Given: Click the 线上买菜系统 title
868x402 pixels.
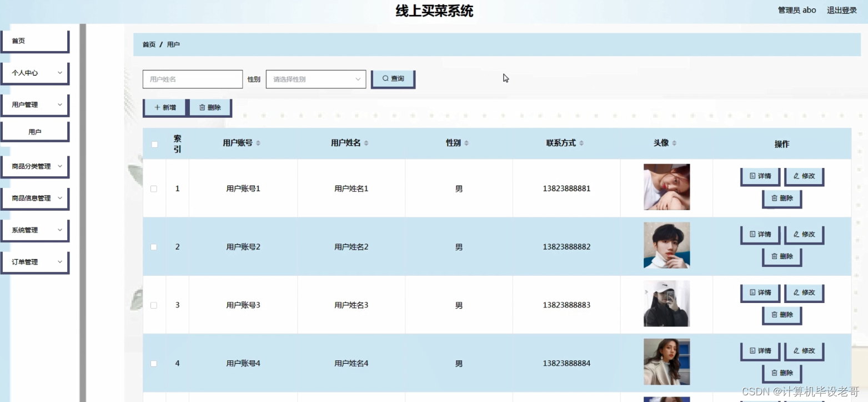Looking at the screenshot, I should (434, 11).
